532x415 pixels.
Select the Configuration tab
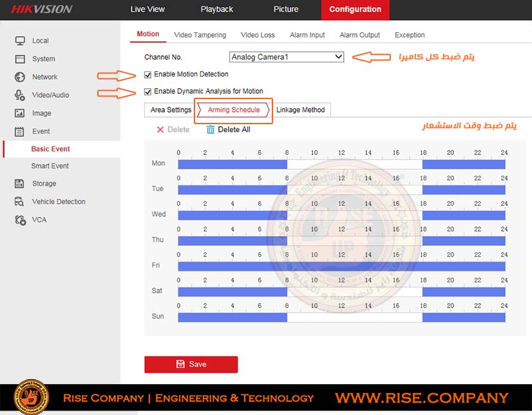(x=356, y=10)
